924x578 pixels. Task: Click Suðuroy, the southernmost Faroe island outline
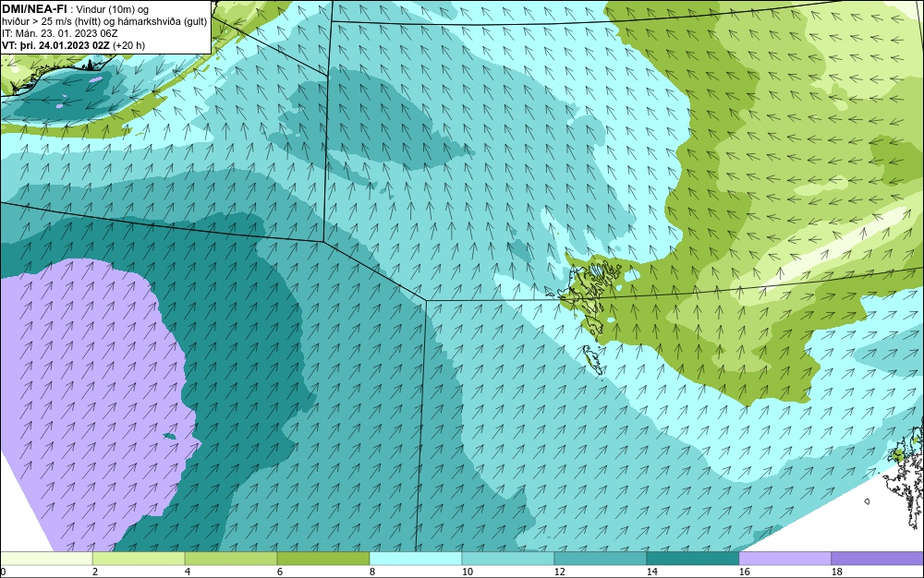point(592,360)
